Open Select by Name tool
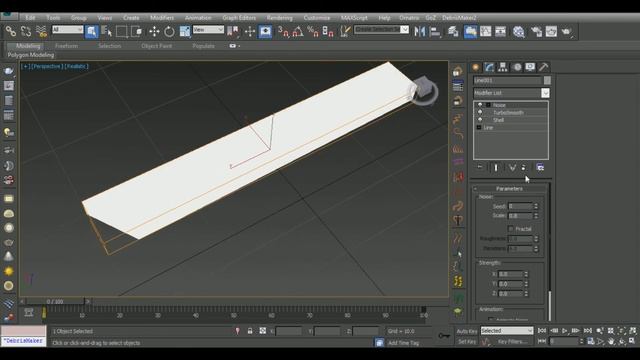Image resolution: width=640 pixels, height=360 pixels. point(107,31)
